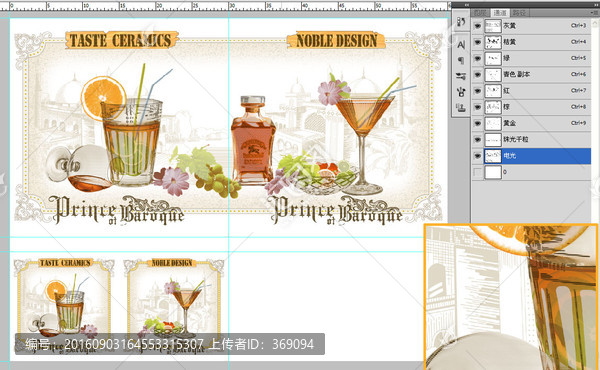
Task: Click the 电光 channel thumbnail
Action: tap(493, 156)
